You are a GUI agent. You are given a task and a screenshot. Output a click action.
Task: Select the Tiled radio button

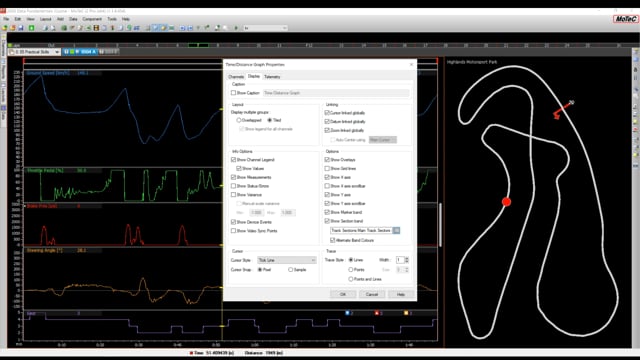[x=270, y=120]
